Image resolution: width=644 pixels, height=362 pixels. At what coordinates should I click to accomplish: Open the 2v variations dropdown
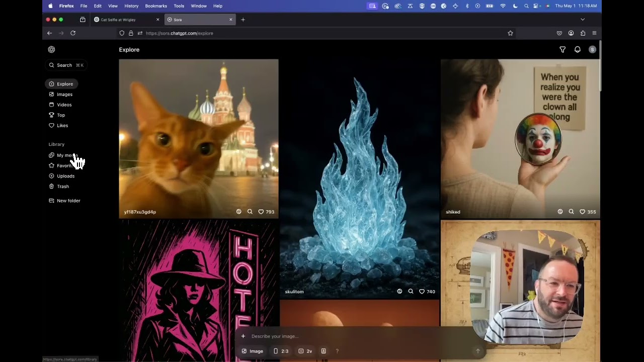[305, 351]
